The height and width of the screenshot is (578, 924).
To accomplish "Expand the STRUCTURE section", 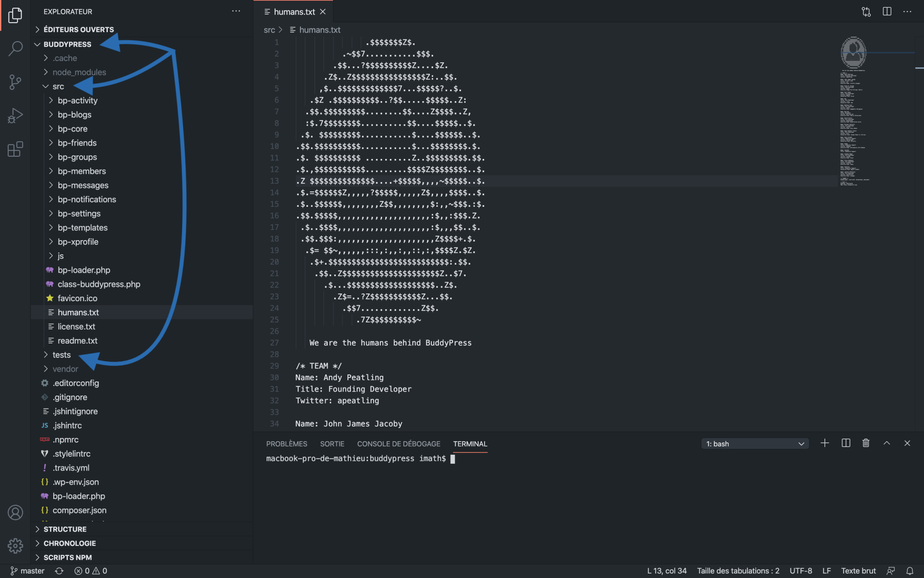I will (65, 529).
